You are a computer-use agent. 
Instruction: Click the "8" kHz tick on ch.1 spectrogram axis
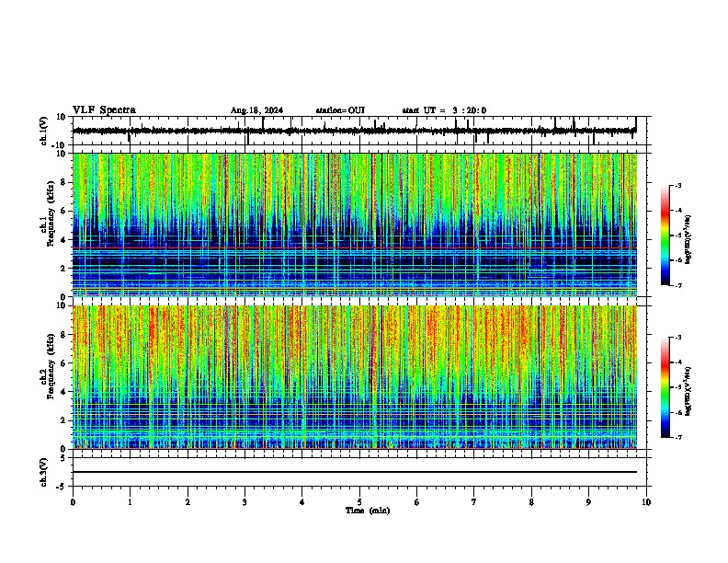click(64, 182)
